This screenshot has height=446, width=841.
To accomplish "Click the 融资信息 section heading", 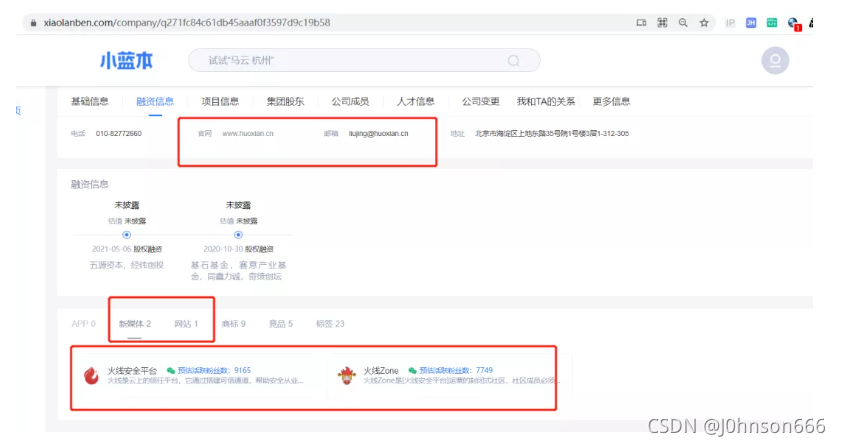I will 90,184.
